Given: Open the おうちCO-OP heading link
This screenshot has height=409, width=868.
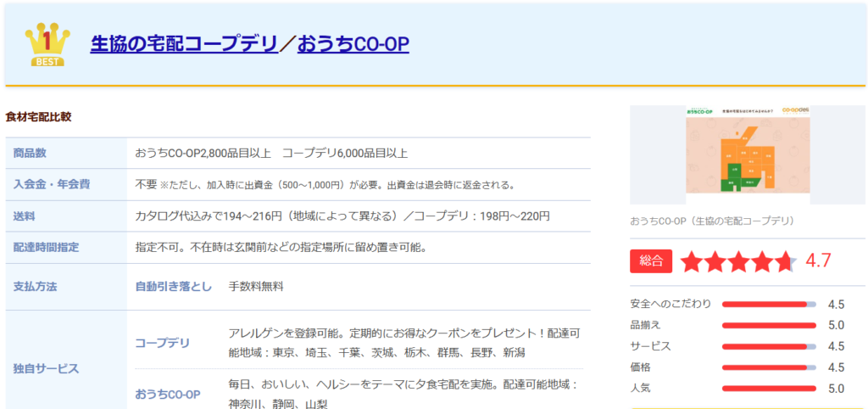Looking at the screenshot, I should [353, 43].
